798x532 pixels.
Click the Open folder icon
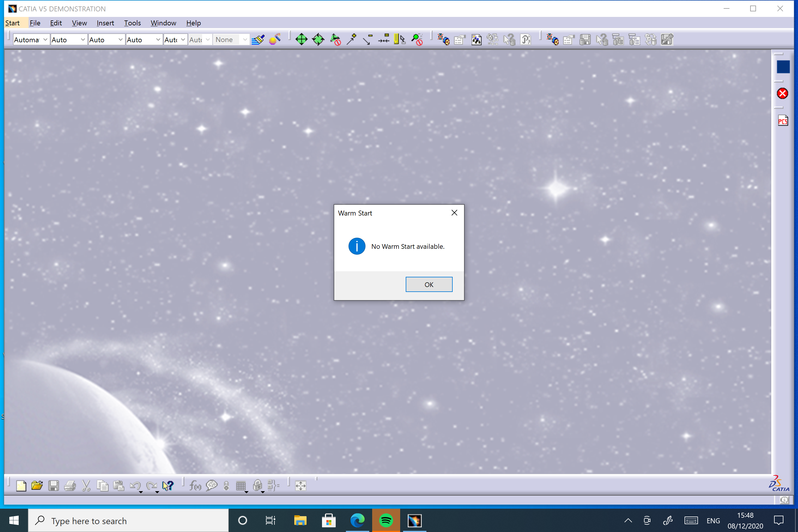click(37, 486)
